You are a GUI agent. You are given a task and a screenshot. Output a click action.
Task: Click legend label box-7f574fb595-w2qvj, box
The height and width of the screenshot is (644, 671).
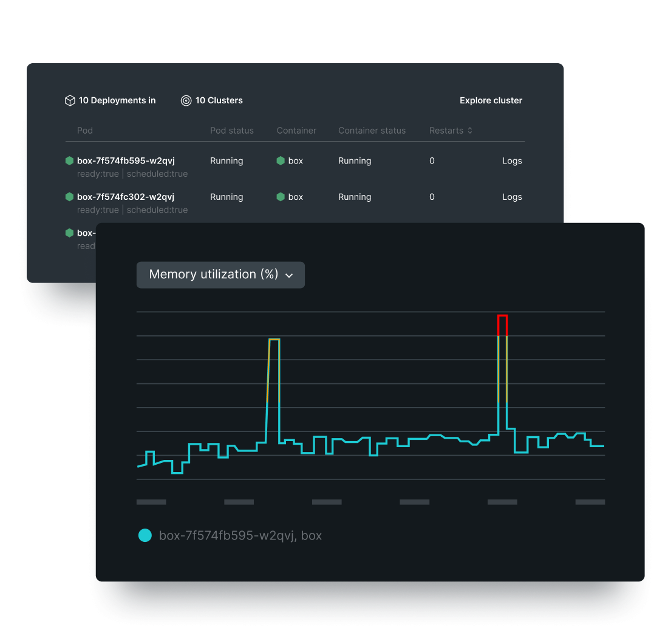tap(240, 536)
